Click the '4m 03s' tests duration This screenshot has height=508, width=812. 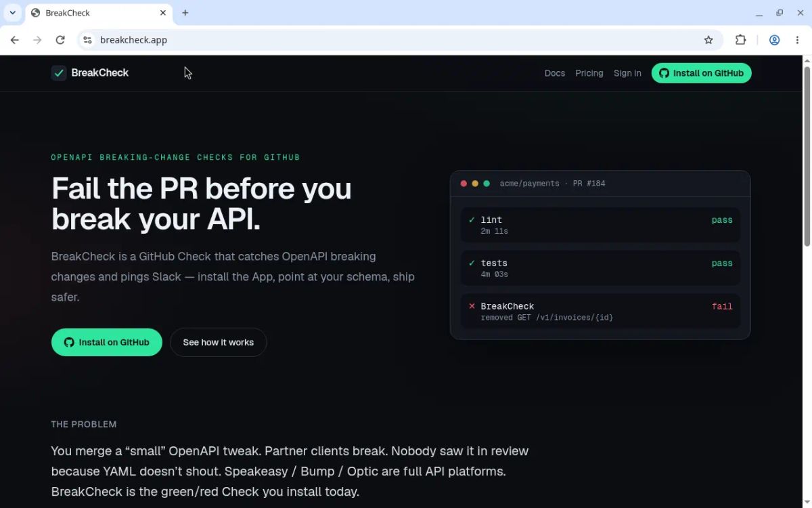coord(495,274)
